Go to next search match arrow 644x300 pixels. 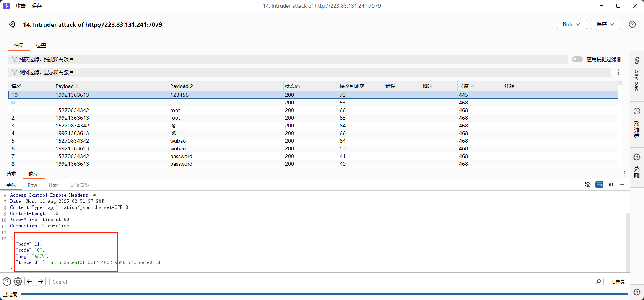41,282
